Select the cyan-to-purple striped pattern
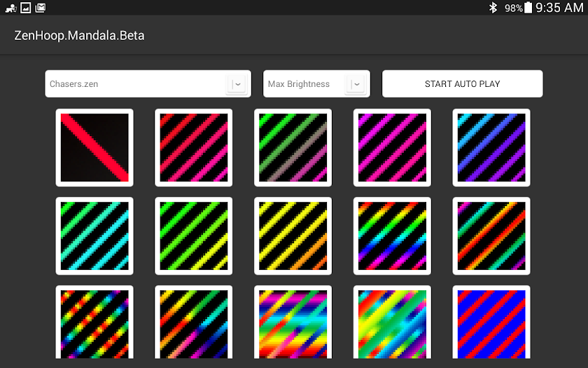This screenshot has height=368, width=588. coord(491,148)
